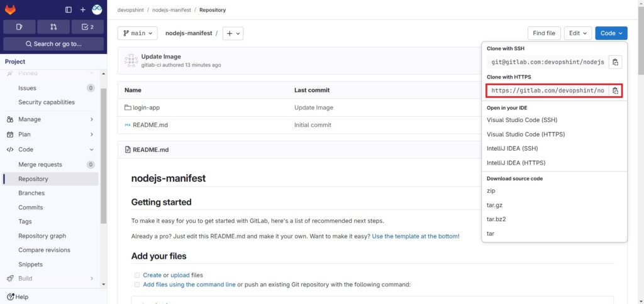Click the Build rocket icon
This screenshot has width=644, height=304.
[10, 278]
